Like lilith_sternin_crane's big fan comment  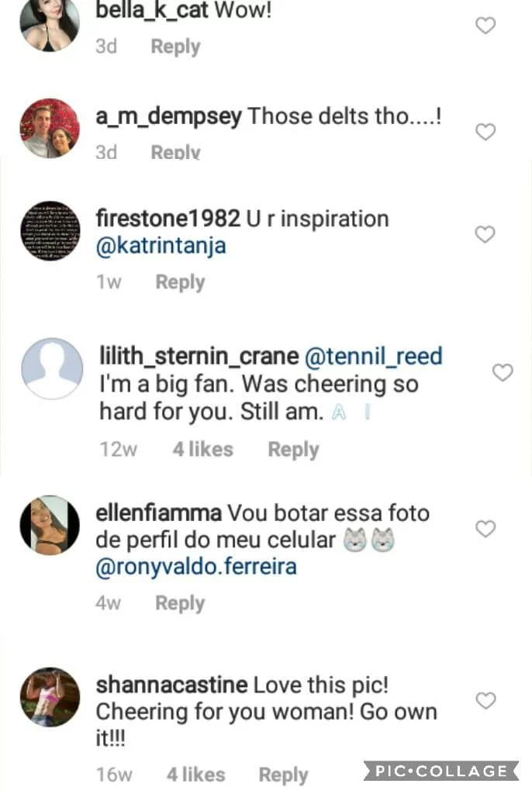click(503, 373)
